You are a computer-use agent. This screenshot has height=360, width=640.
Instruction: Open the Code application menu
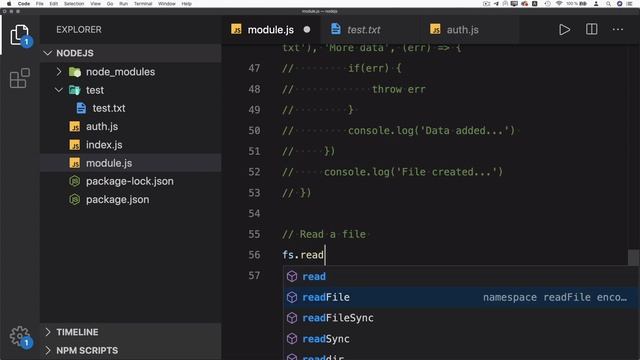(x=24, y=4)
